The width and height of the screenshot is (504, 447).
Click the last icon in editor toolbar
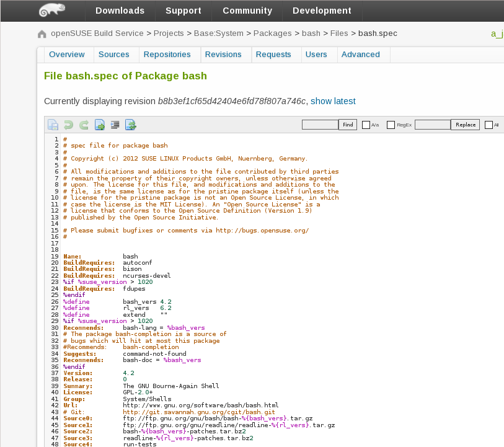click(x=130, y=125)
